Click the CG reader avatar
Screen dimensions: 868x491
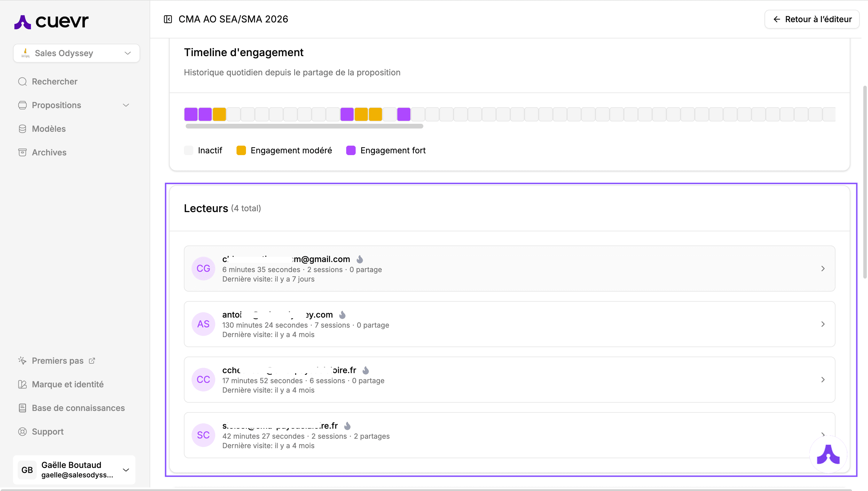(203, 269)
